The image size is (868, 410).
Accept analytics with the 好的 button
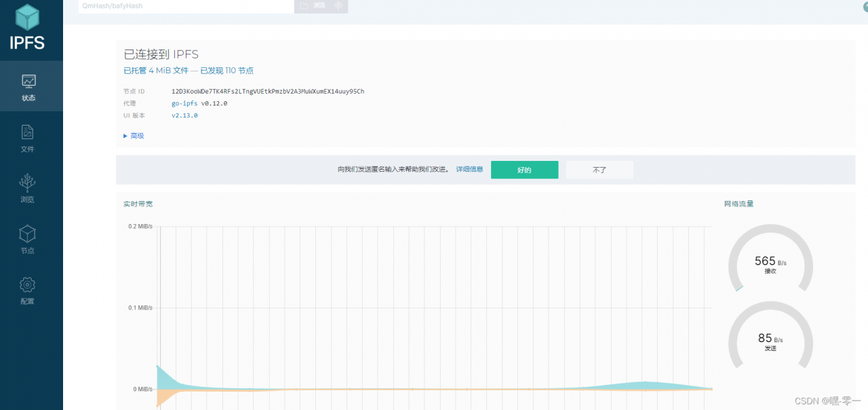point(524,170)
